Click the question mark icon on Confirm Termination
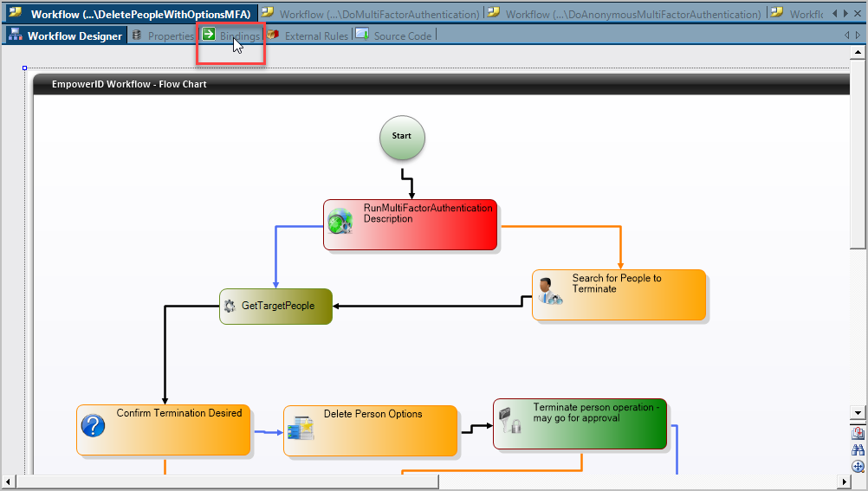Viewport: 868px width, 491px height. click(x=93, y=425)
